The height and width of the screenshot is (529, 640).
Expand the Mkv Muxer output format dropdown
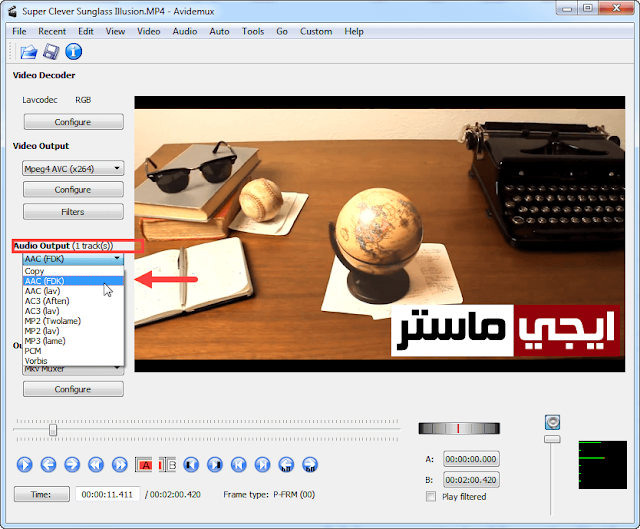click(x=73, y=369)
